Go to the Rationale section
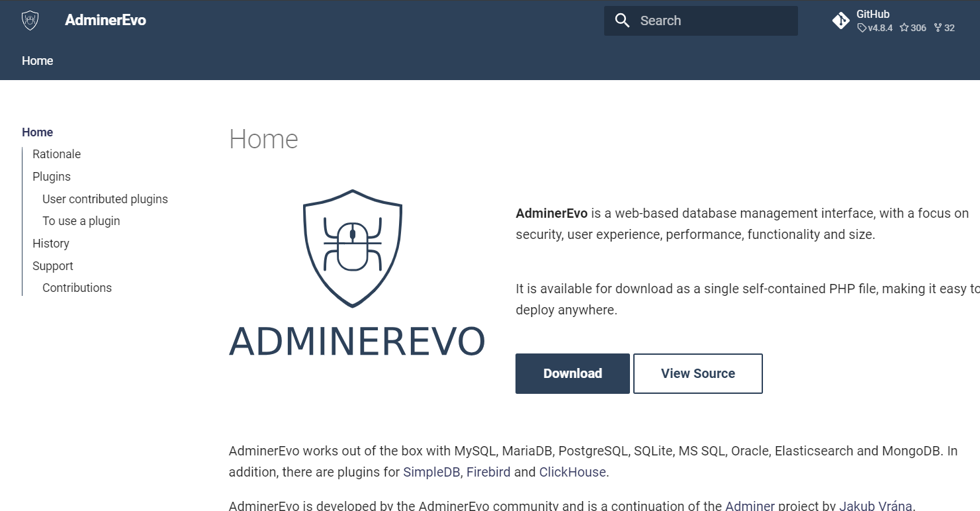This screenshot has height=511, width=980. (56, 154)
